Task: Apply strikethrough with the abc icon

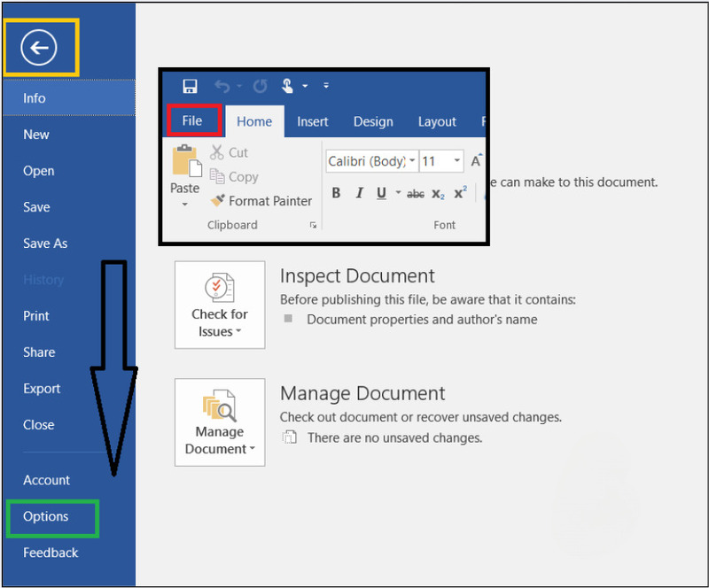Action: pyautogui.click(x=415, y=193)
